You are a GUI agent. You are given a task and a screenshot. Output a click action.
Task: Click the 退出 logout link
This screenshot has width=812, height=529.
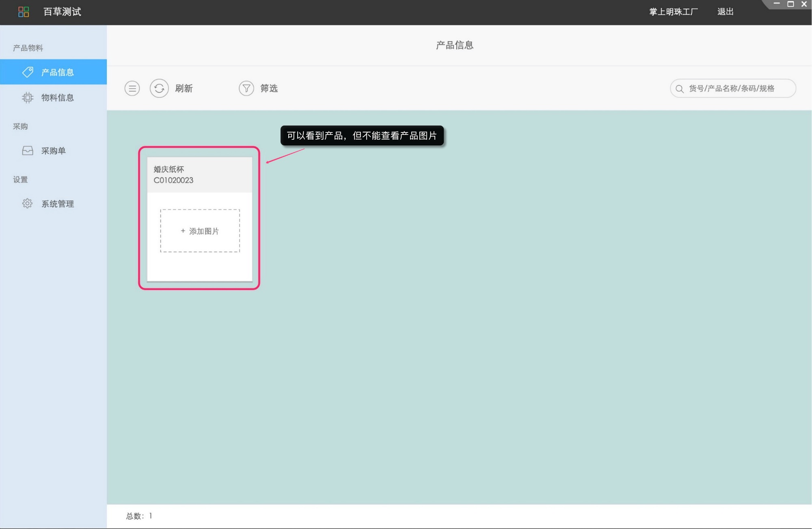click(x=725, y=12)
